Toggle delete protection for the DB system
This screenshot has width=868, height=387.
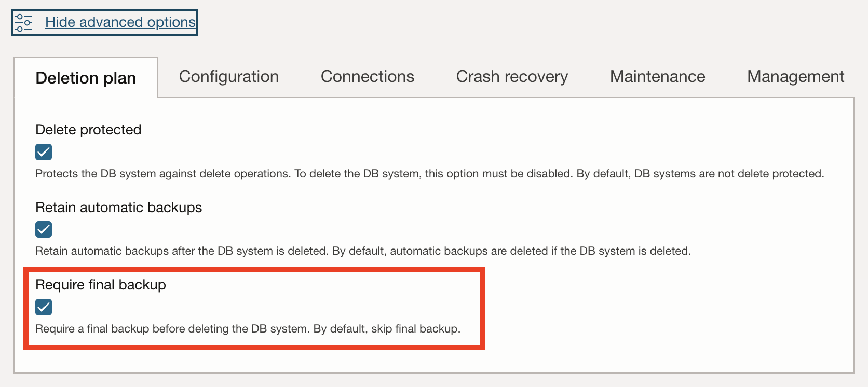click(x=43, y=151)
